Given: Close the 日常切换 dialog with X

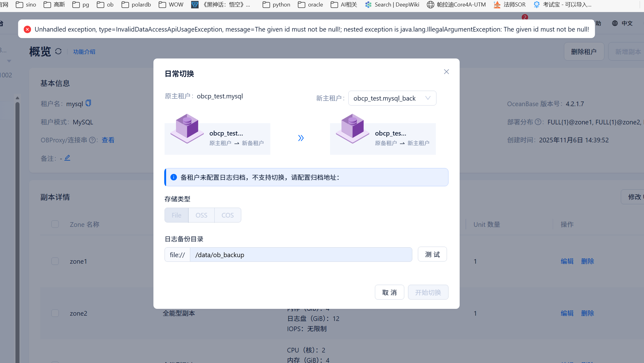Looking at the screenshot, I should coord(446,72).
